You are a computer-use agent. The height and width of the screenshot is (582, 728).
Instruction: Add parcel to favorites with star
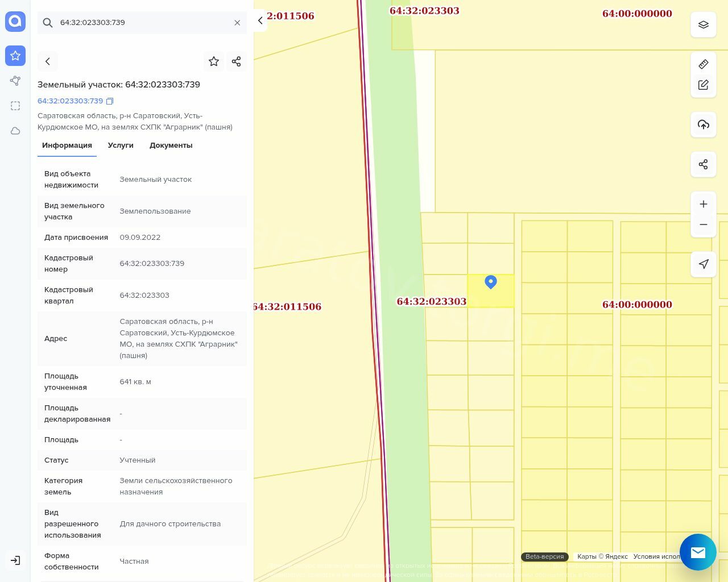coord(214,61)
